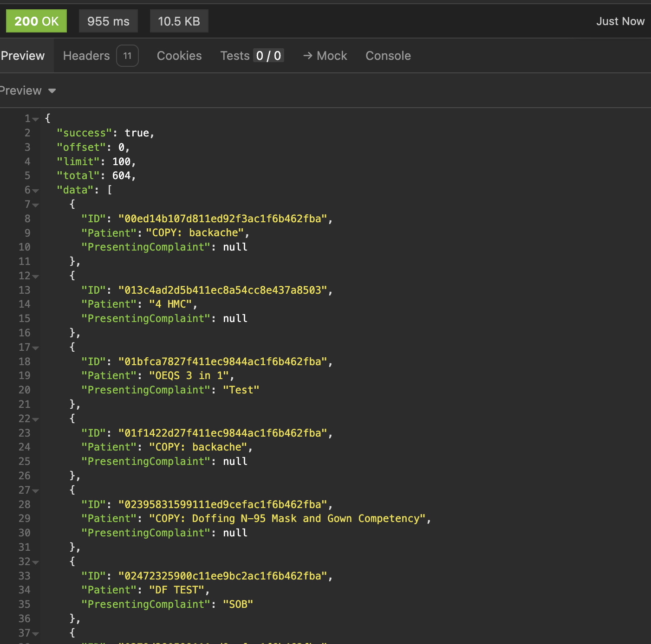Collapse the root JSON object at line 1

pos(36,120)
